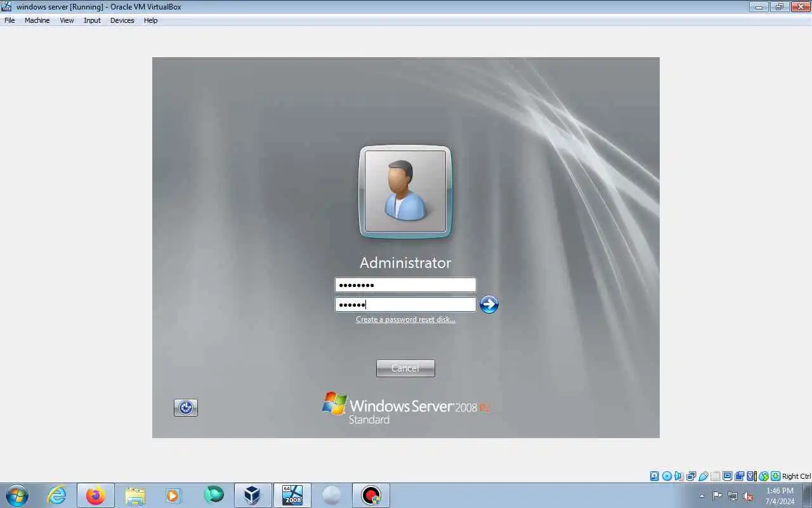Click the network adapters status icon
812x508 pixels.
[691, 476]
